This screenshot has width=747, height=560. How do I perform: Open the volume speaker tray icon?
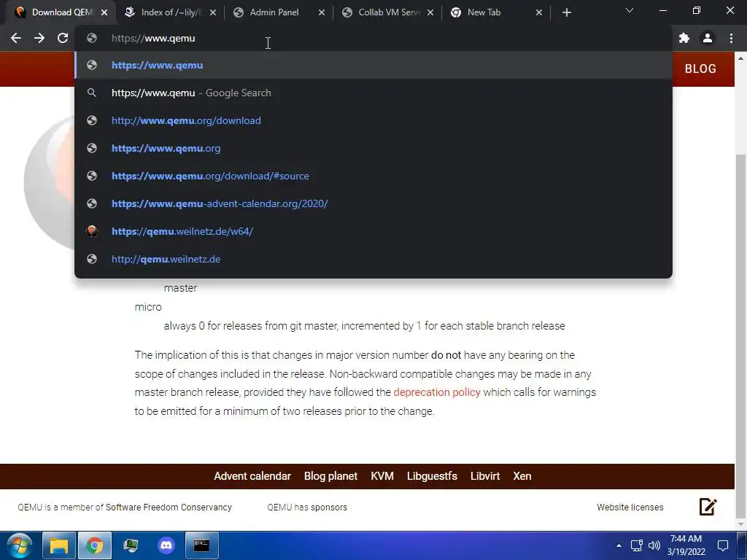tap(654, 545)
